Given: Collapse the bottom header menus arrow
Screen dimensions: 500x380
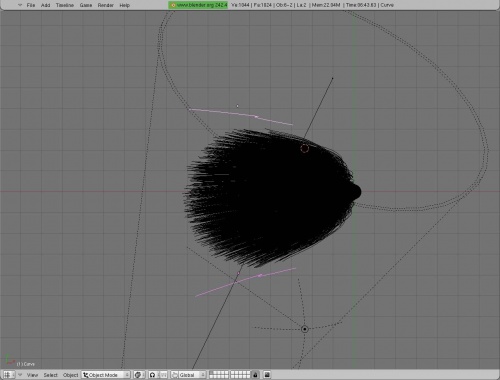Looking at the screenshot, I should [x=20, y=375].
